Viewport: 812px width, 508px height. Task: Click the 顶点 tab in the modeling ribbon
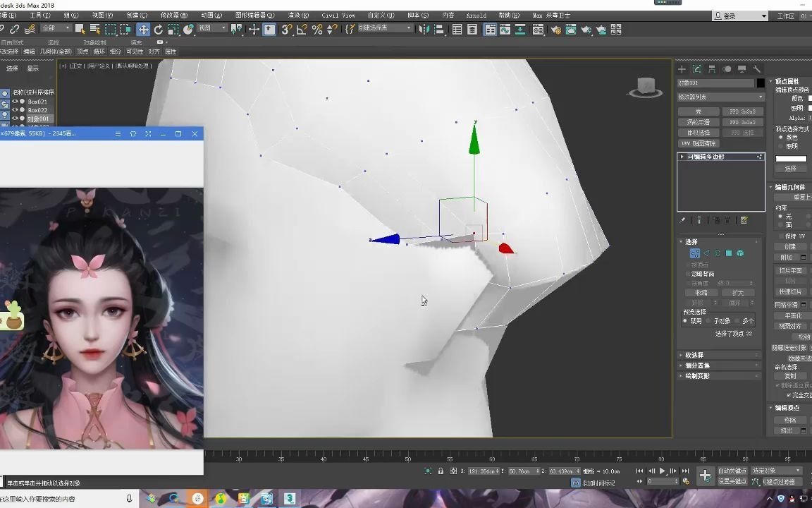pyautogui.click(x=82, y=51)
